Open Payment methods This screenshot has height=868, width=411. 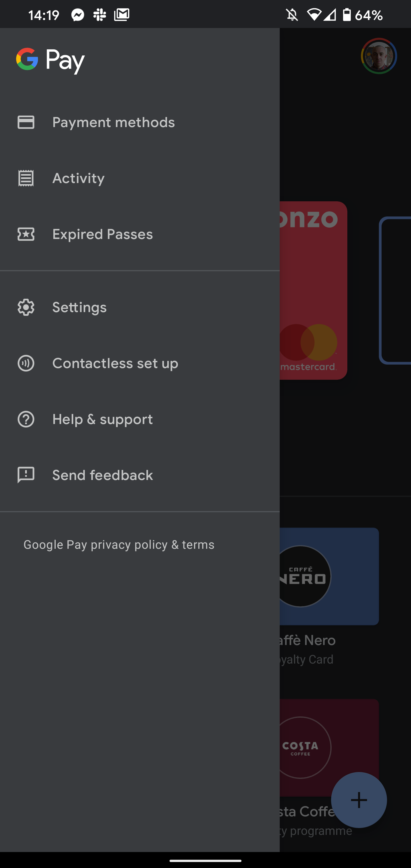(x=114, y=122)
